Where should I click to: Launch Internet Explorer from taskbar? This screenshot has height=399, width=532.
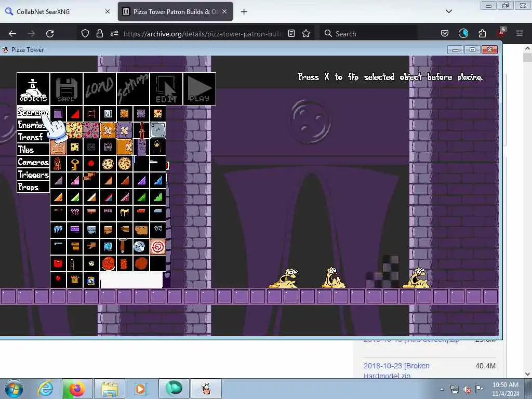[45, 389]
